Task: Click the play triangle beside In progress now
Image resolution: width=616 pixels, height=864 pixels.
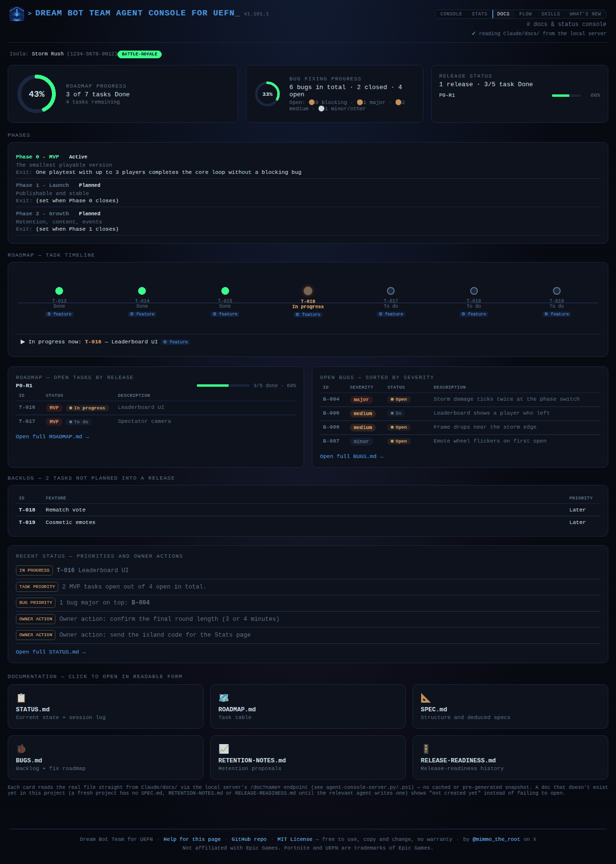Action: pos(23,342)
